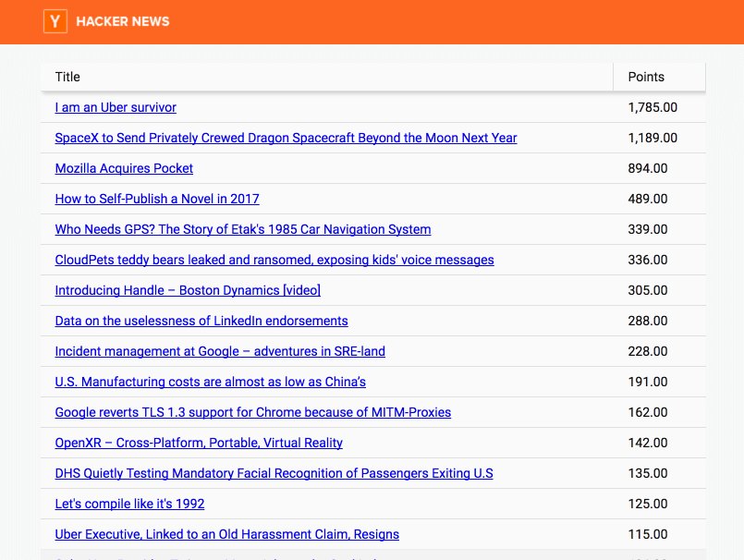The height and width of the screenshot is (560, 744).
Task: Select the 162.00 points value
Action: point(648,412)
